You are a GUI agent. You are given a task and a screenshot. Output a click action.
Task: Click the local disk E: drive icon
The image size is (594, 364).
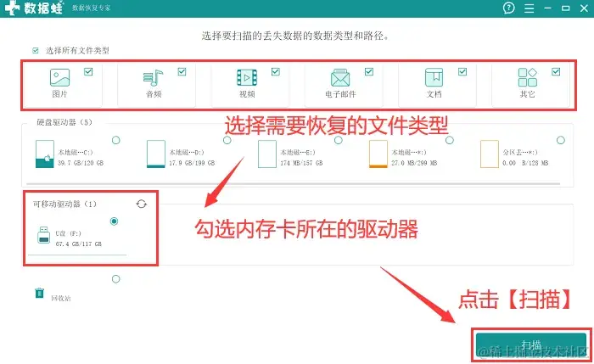[x=267, y=154]
